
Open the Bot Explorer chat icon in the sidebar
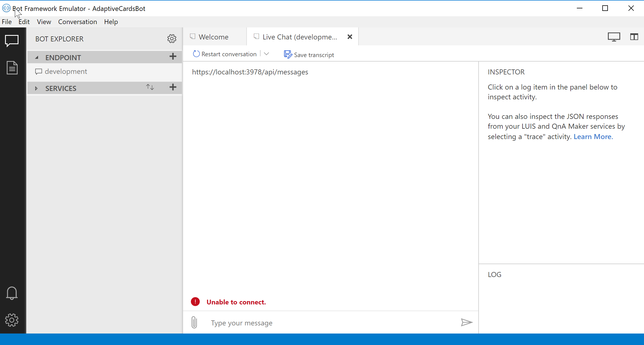pos(12,41)
